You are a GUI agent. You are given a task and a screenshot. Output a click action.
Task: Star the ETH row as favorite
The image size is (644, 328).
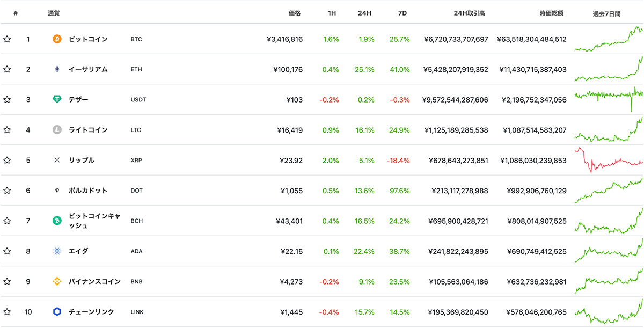[8, 69]
